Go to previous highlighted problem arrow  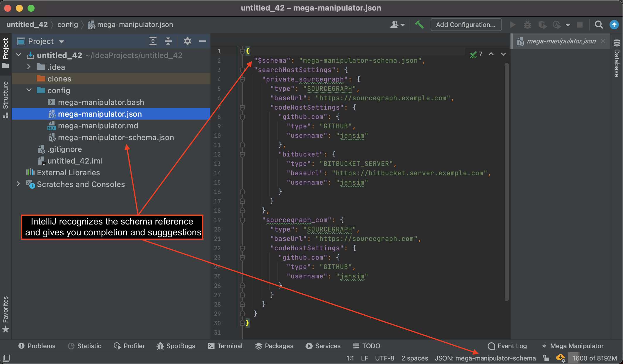(491, 54)
